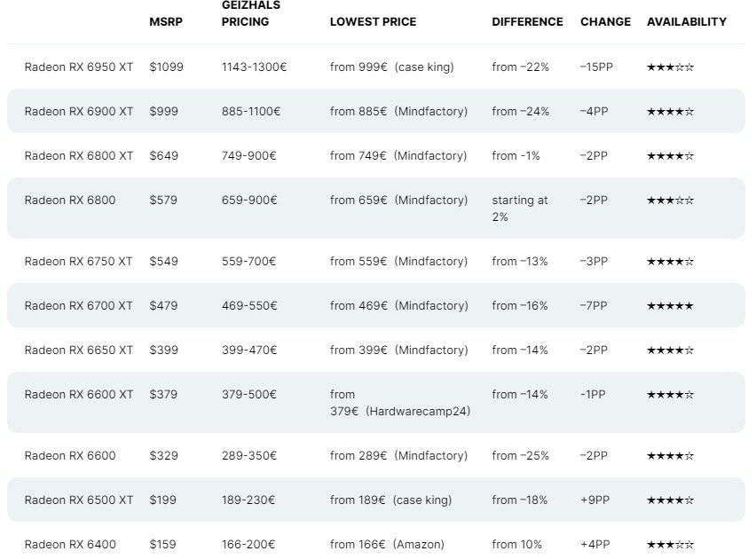Click the RX 6500 XT availability stars

click(x=670, y=500)
